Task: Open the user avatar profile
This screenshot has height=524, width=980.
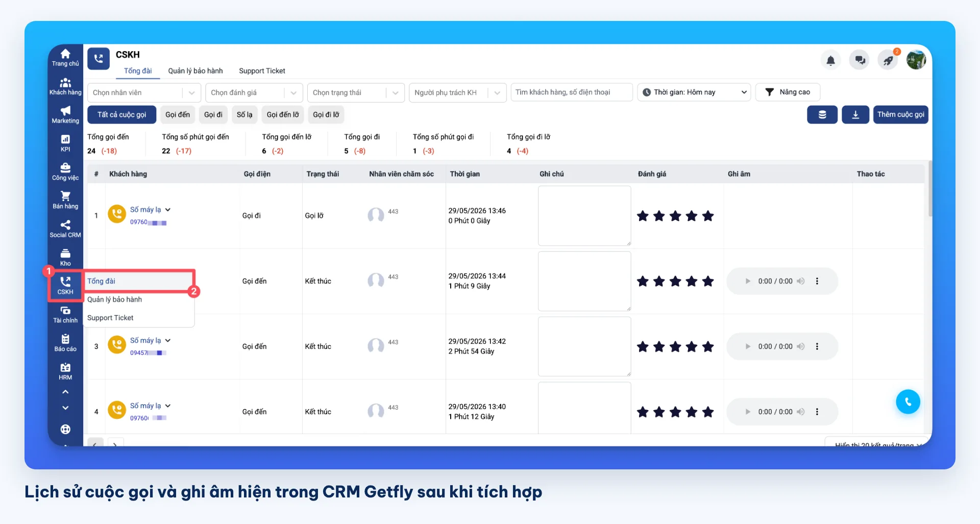Action: [x=916, y=60]
